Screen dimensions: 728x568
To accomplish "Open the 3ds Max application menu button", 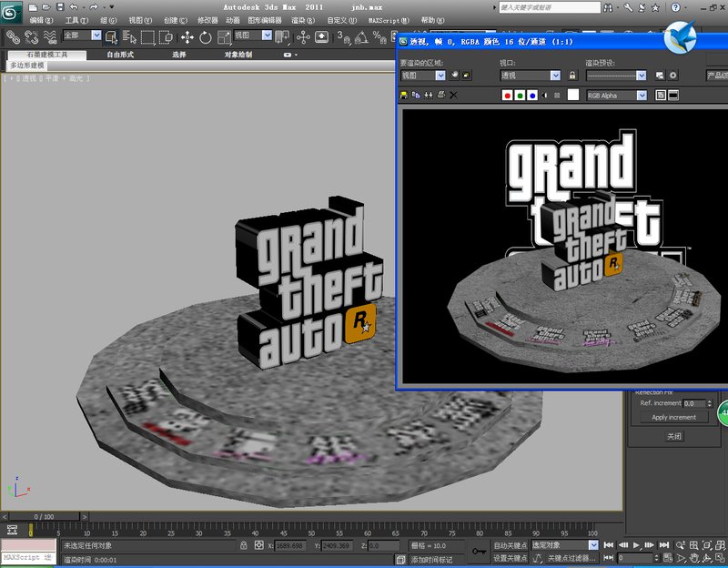I will (x=11, y=13).
